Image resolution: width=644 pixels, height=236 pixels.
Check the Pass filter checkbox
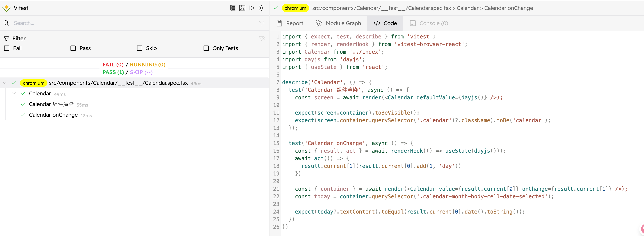pyautogui.click(x=73, y=48)
